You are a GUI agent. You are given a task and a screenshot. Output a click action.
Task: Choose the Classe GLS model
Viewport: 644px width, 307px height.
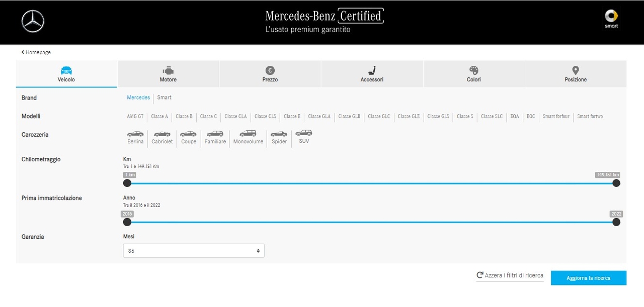tap(438, 117)
